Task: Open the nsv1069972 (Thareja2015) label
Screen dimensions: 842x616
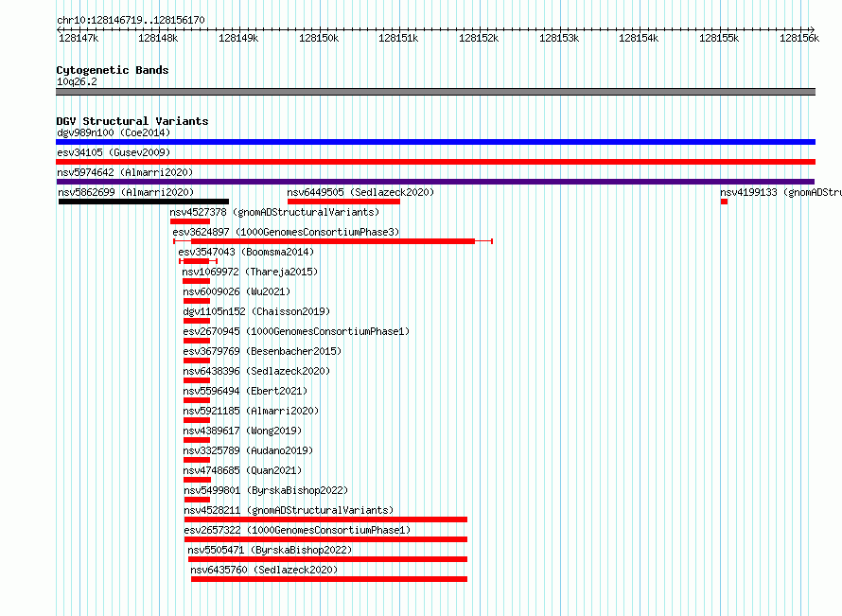Action: pos(251,272)
